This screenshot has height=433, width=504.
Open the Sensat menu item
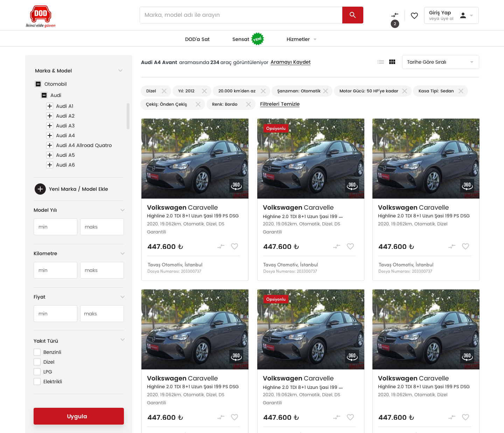point(241,39)
